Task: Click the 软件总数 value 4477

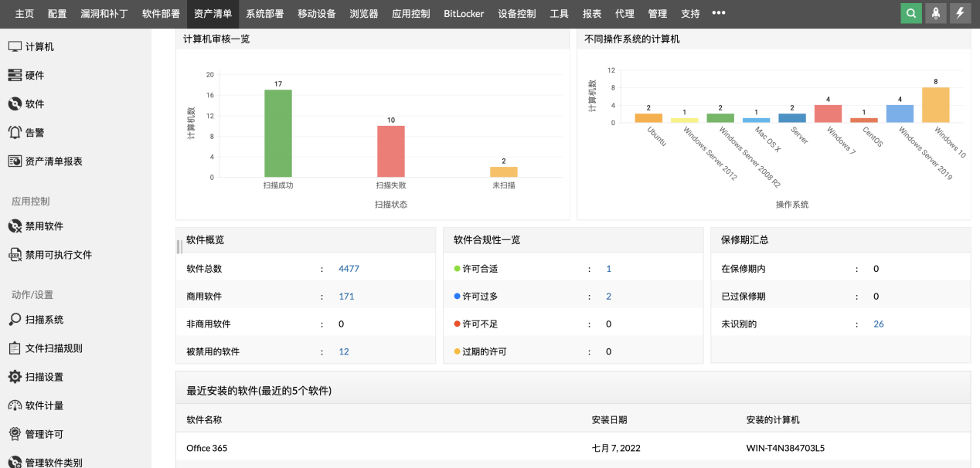Action: coord(349,269)
